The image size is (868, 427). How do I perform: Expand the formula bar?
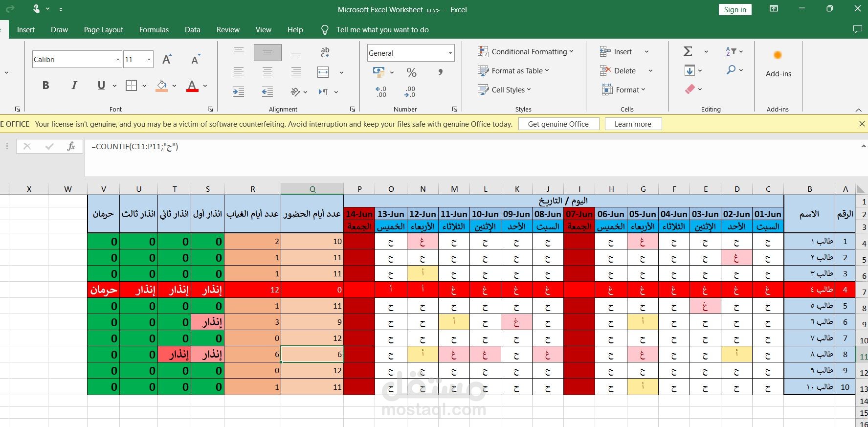coord(863,146)
